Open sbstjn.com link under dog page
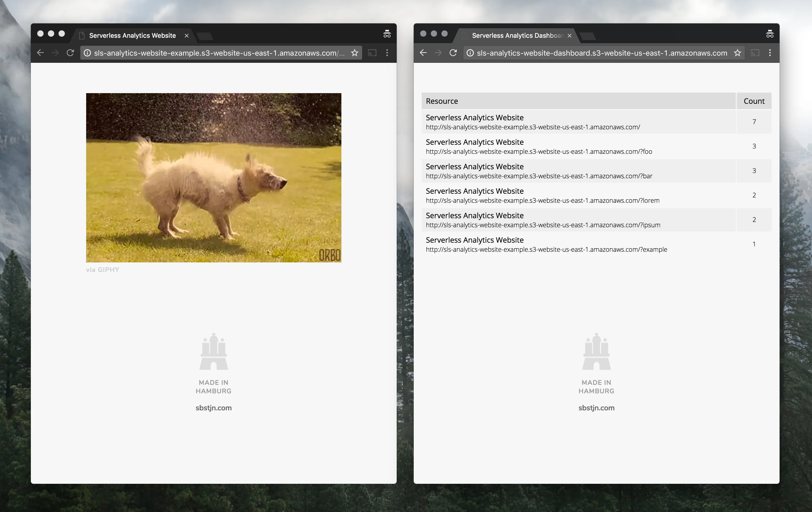The image size is (812, 512). pyautogui.click(x=214, y=408)
